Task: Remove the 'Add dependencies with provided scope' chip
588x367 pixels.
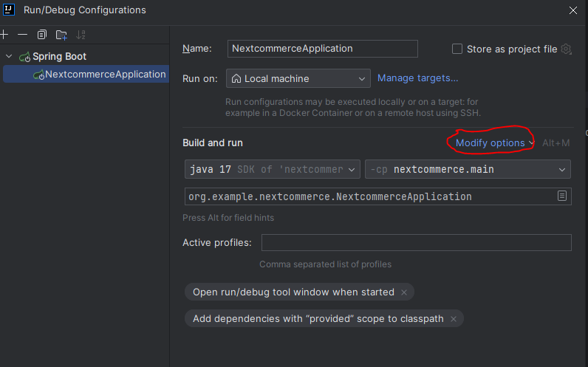Action: click(x=454, y=319)
